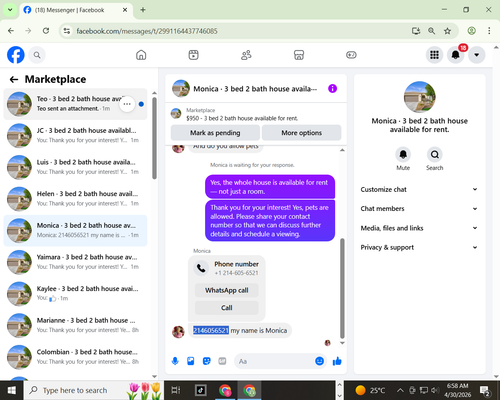Click the conversation list scrollbar
Viewport: 500px width, 400px height.
[154, 138]
